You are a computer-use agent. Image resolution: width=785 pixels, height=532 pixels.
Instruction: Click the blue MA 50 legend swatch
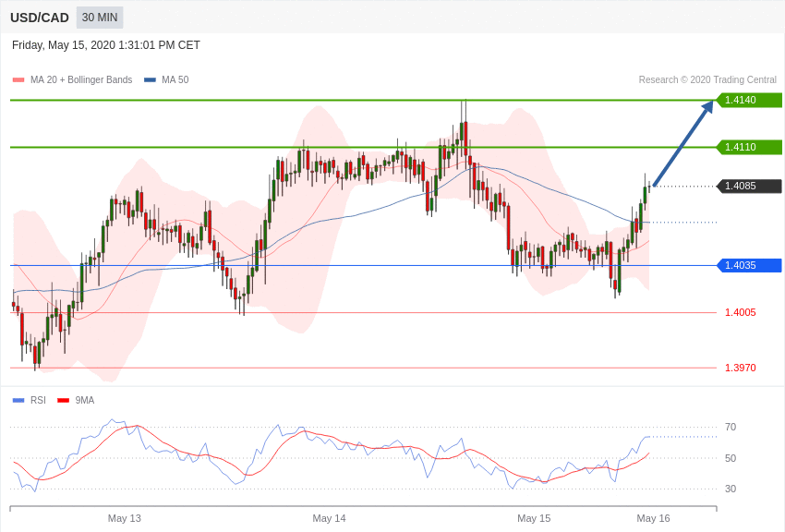(x=150, y=79)
